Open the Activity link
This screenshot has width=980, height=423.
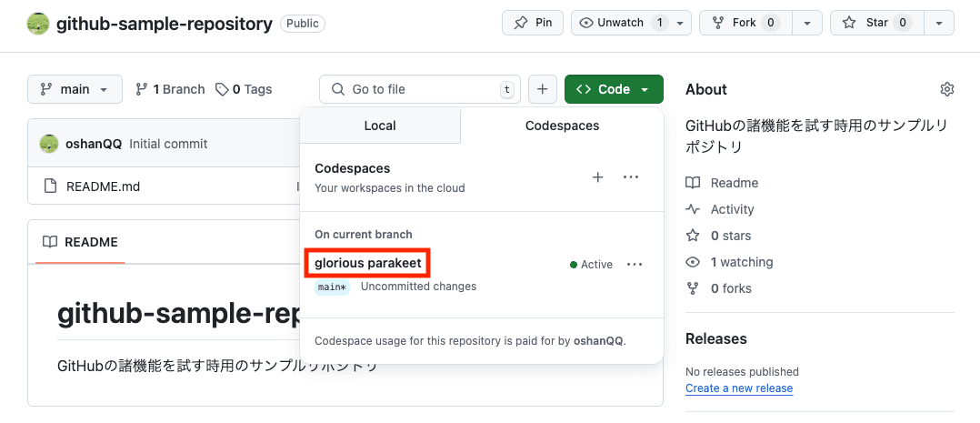click(x=732, y=209)
